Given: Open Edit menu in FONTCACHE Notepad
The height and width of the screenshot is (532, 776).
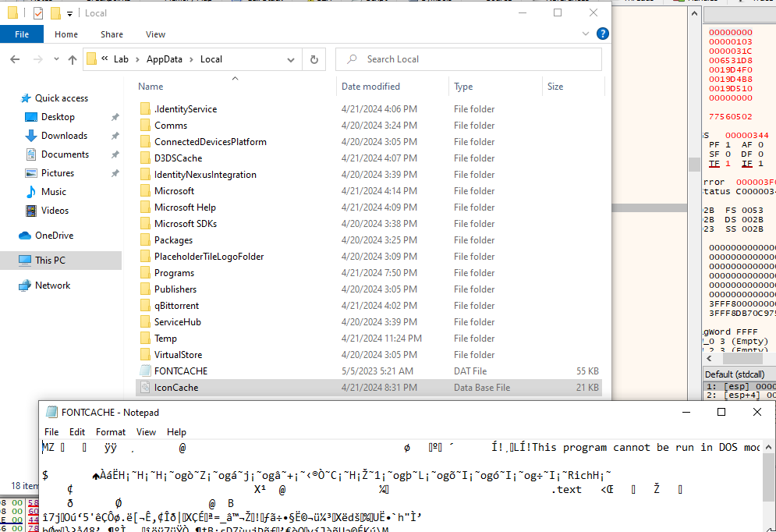Looking at the screenshot, I should tap(77, 431).
